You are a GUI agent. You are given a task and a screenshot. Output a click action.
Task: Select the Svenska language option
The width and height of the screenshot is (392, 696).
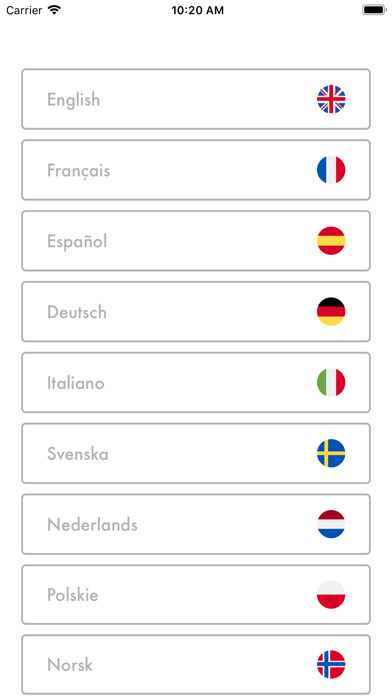click(x=196, y=453)
